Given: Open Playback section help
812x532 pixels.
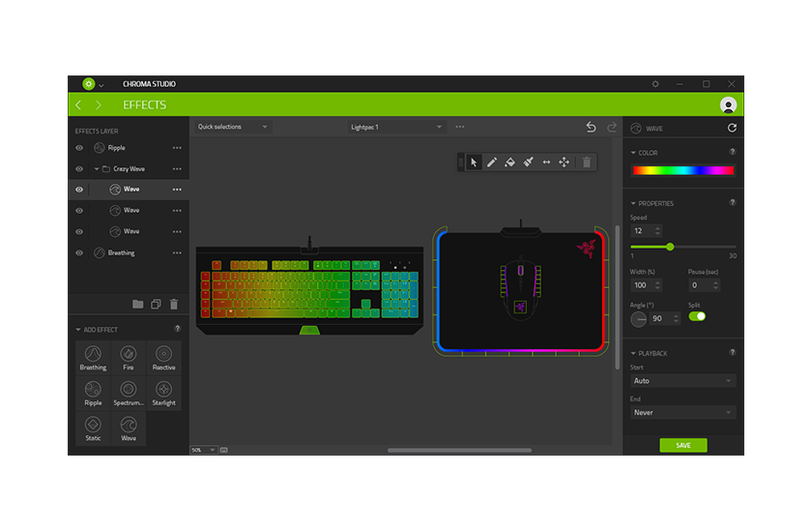Looking at the screenshot, I should coord(733,352).
